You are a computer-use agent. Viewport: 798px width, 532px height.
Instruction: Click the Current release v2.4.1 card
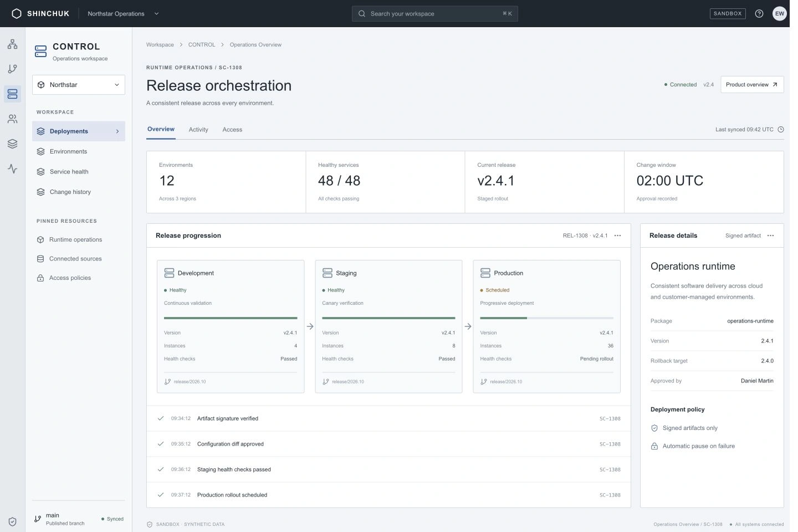545,182
